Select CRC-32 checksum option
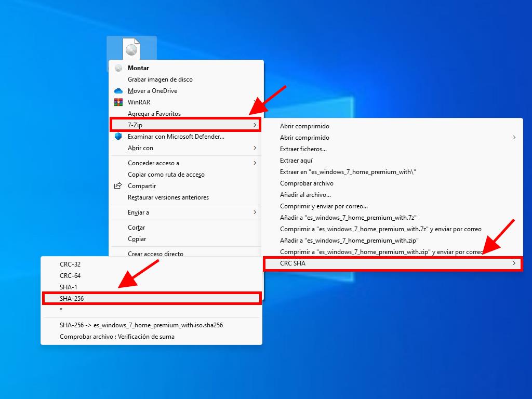Image resolution: width=532 pixels, height=399 pixels. (151, 264)
